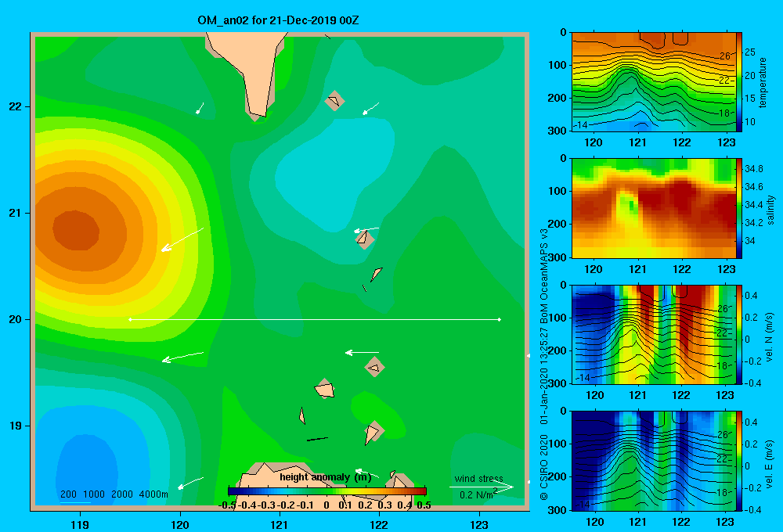783x532 pixels.
Task: Open the temperature cross-section panel
Action: pos(653,82)
